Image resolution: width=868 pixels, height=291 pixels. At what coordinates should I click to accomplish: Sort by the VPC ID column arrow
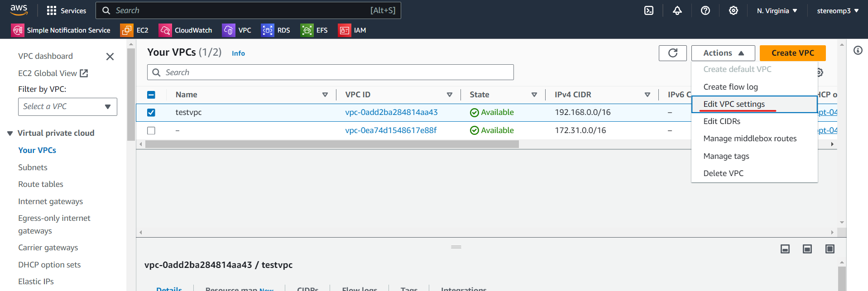(x=450, y=95)
